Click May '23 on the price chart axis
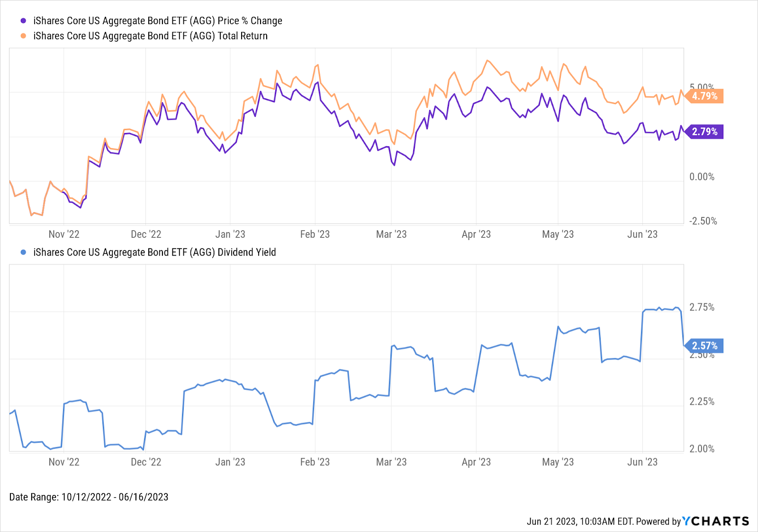 coord(558,234)
